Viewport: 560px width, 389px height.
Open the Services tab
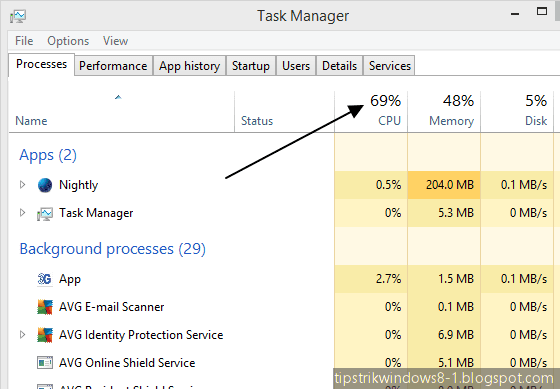390,66
